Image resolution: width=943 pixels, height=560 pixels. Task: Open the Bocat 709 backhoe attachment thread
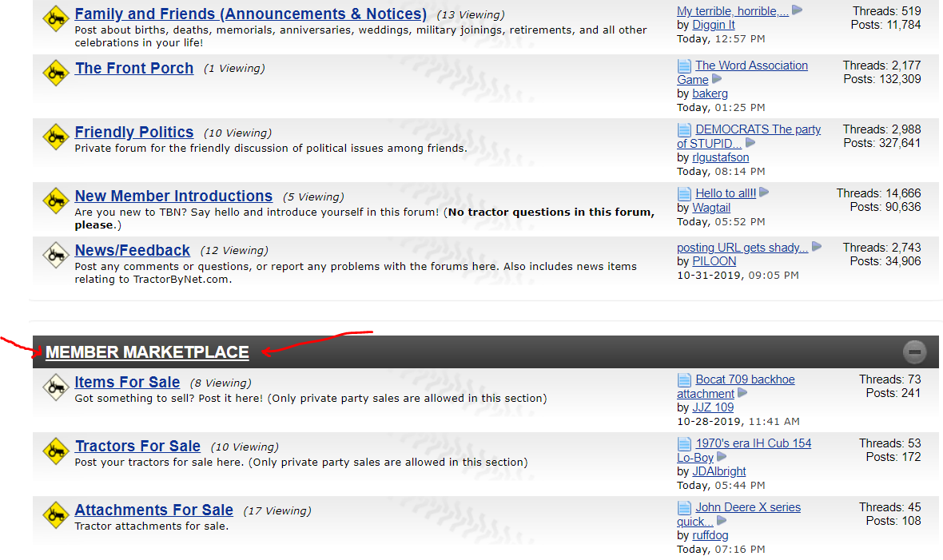(x=745, y=379)
